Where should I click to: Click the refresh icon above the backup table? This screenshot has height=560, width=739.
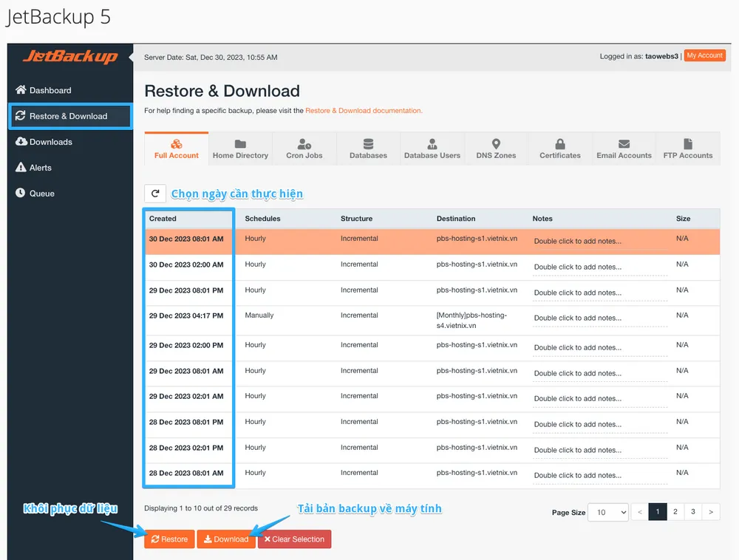tap(154, 194)
